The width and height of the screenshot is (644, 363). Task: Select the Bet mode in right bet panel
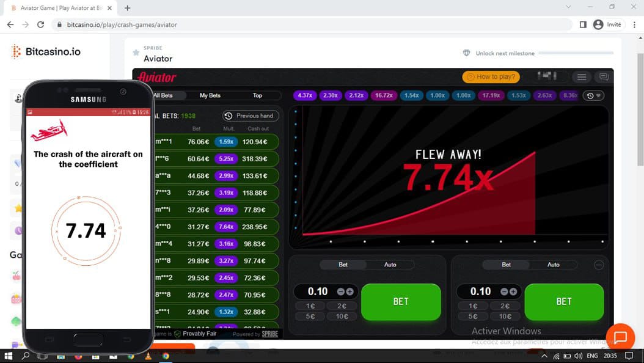click(x=506, y=265)
